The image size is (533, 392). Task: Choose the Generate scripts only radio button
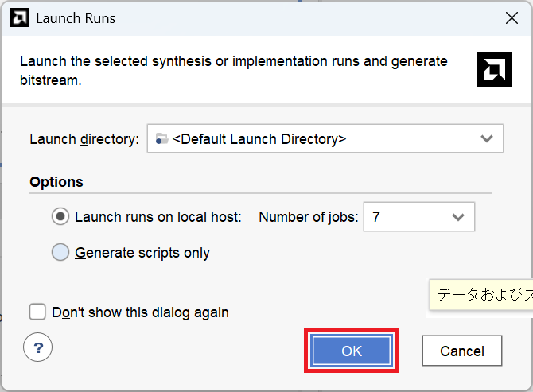pyautogui.click(x=60, y=253)
